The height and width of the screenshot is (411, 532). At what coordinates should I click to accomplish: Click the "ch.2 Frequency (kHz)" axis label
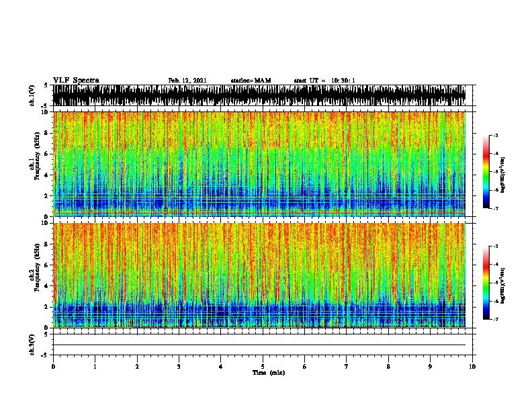point(34,267)
